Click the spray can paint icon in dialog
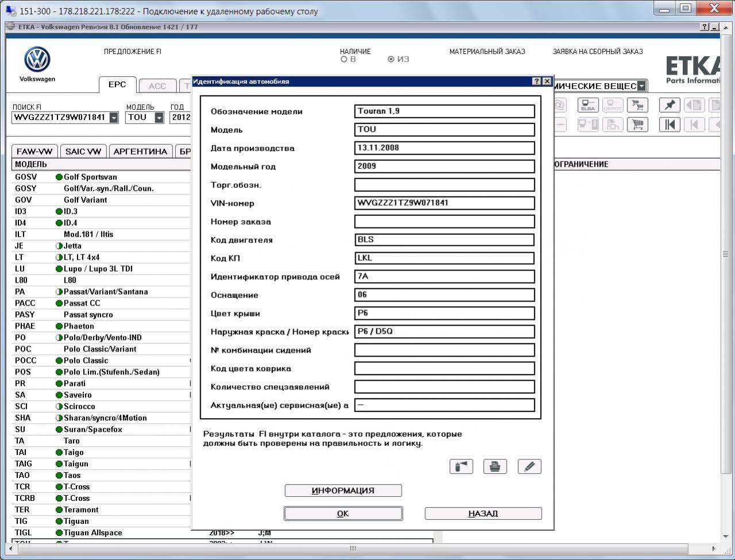Image resolution: width=735 pixels, height=560 pixels. (x=461, y=466)
